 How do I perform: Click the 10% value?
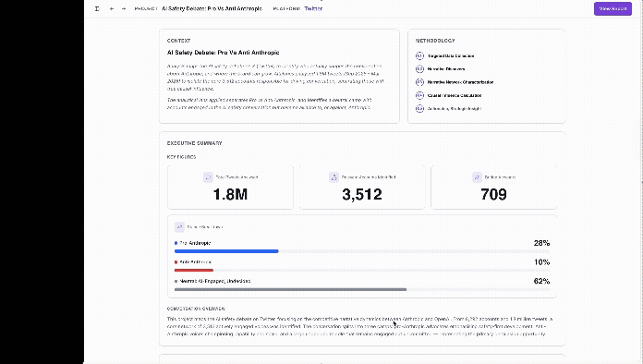(541, 262)
